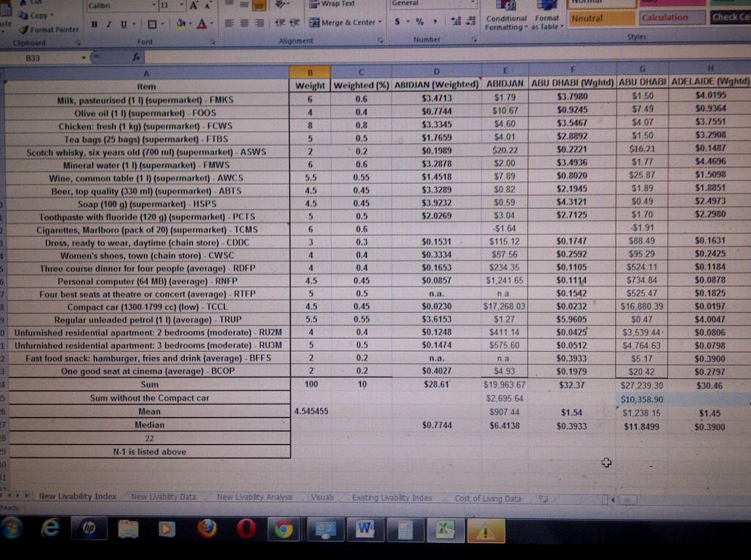Click Copy in the Clipboard group
The width and height of the screenshot is (751, 560).
(x=37, y=15)
